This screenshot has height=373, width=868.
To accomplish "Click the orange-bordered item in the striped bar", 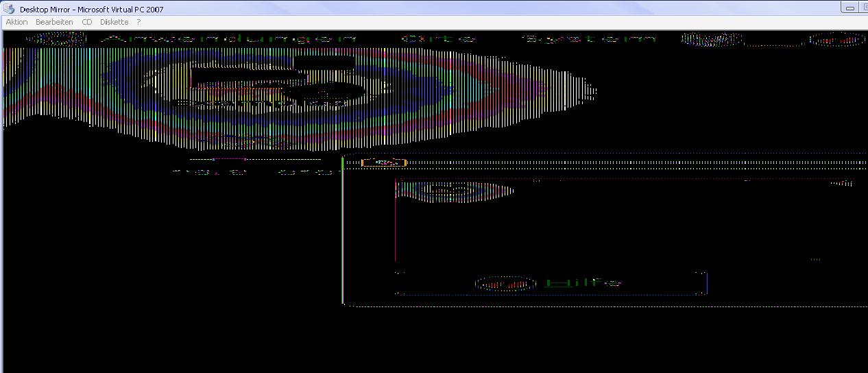I will (384, 163).
